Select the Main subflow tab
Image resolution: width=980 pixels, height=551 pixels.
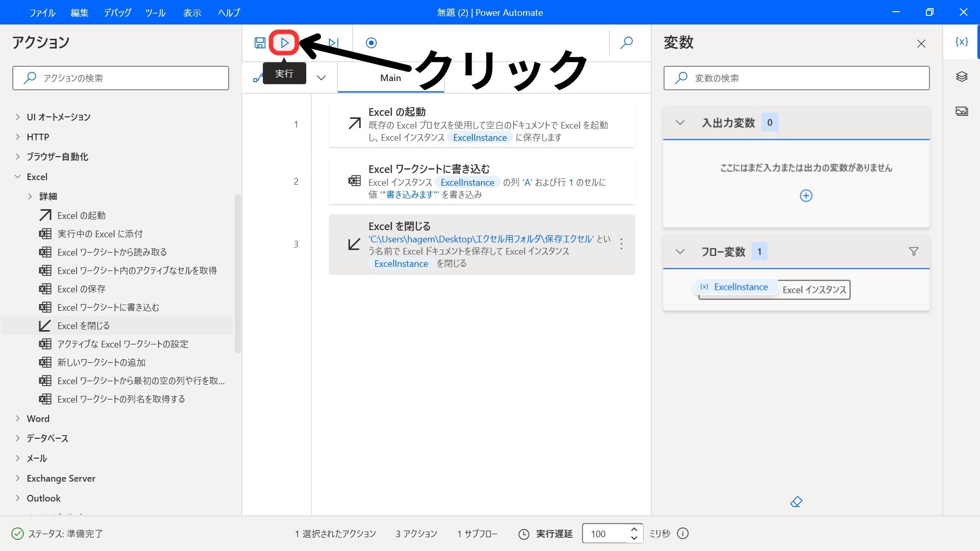click(x=390, y=78)
